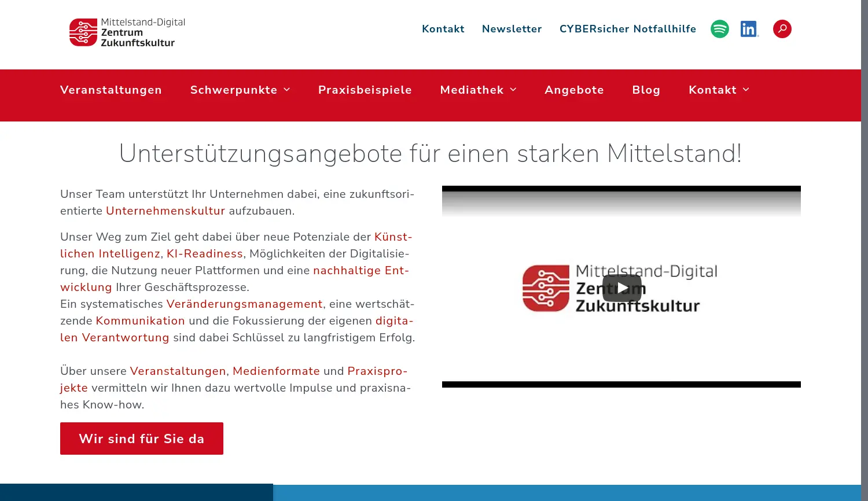Click the Newsletter link

click(x=512, y=28)
